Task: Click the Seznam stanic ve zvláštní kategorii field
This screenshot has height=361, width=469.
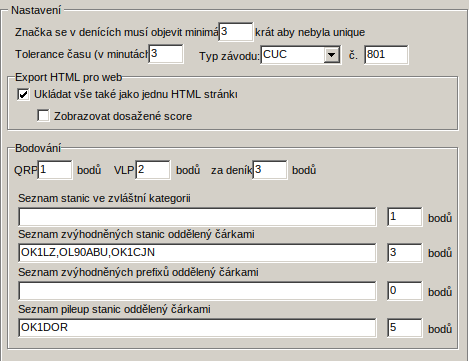Action: pyautogui.click(x=197, y=217)
